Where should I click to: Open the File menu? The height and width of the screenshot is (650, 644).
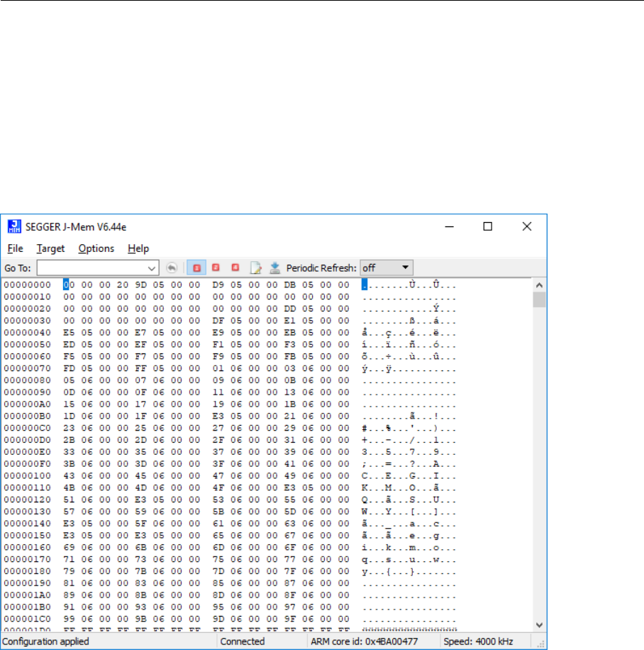[16, 248]
